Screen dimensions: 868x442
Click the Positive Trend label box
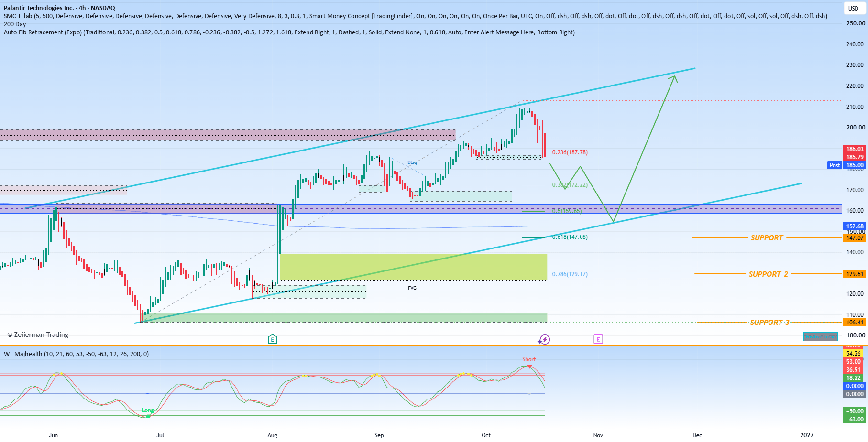821,337
